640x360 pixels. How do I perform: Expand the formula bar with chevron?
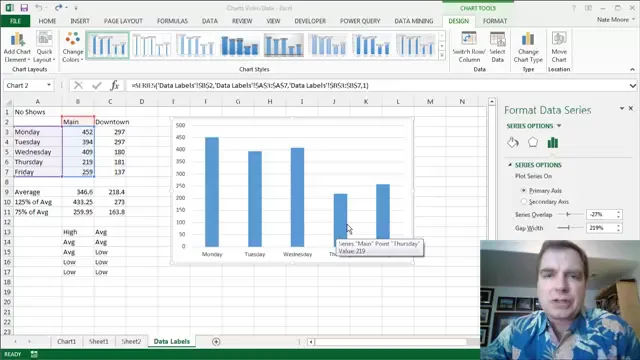point(632,86)
